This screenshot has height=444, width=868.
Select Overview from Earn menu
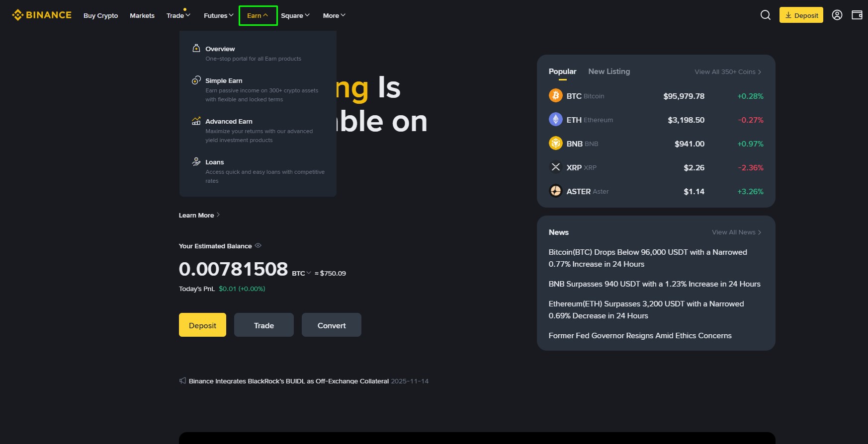258,53
